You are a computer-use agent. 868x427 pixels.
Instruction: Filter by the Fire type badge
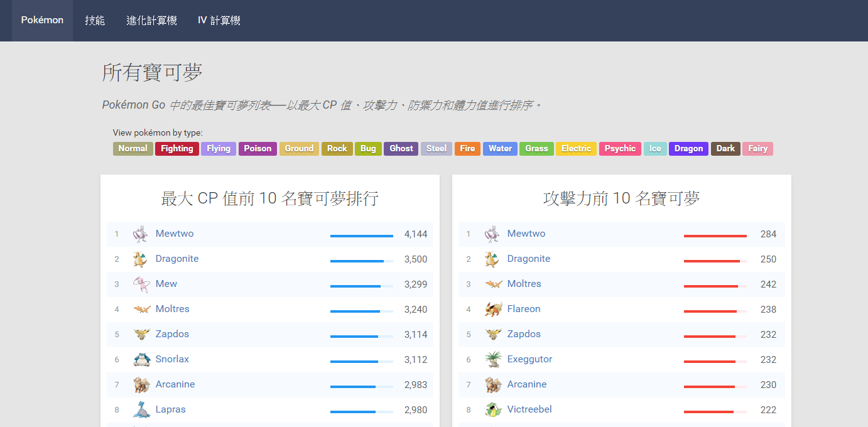(467, 149)
